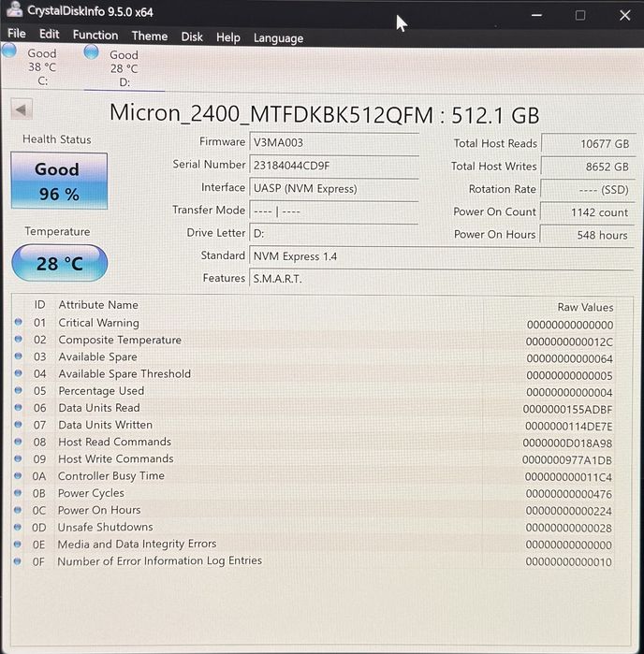Open the Theme menu

click(150, 36)
